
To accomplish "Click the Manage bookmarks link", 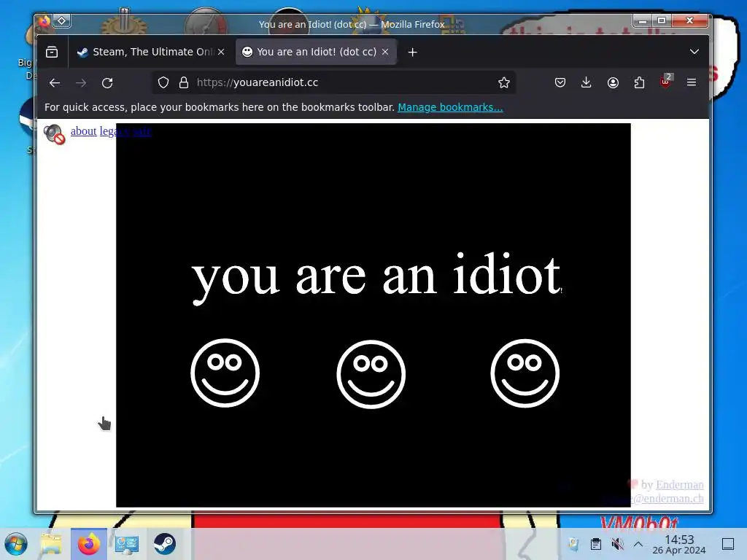I will click(450, 108).
